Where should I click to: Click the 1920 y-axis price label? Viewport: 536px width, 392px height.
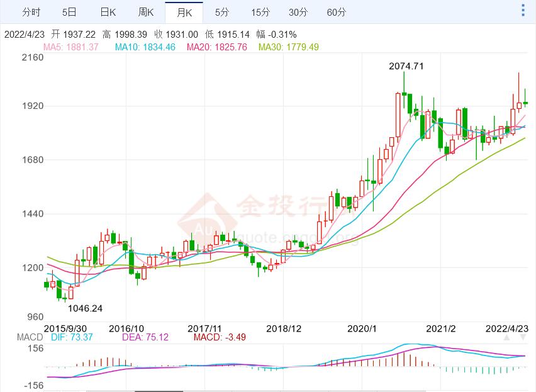click(x=33, y=106)
